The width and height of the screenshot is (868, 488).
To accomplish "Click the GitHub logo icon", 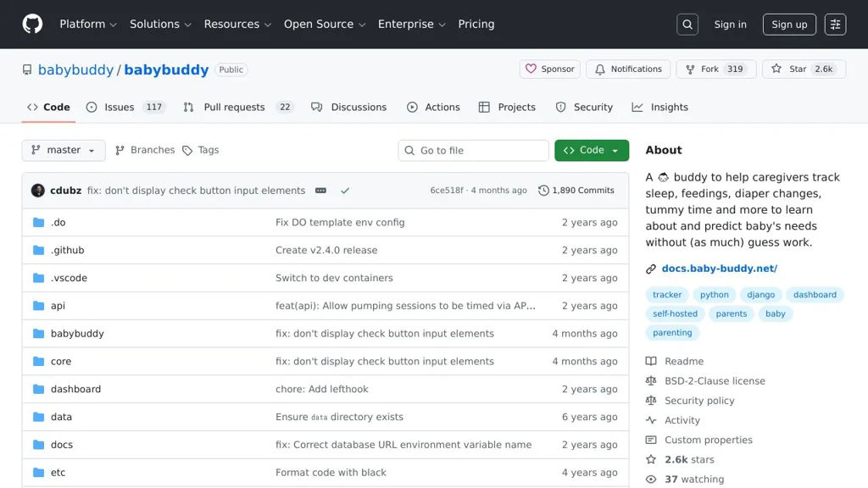I will coord(32,24).
